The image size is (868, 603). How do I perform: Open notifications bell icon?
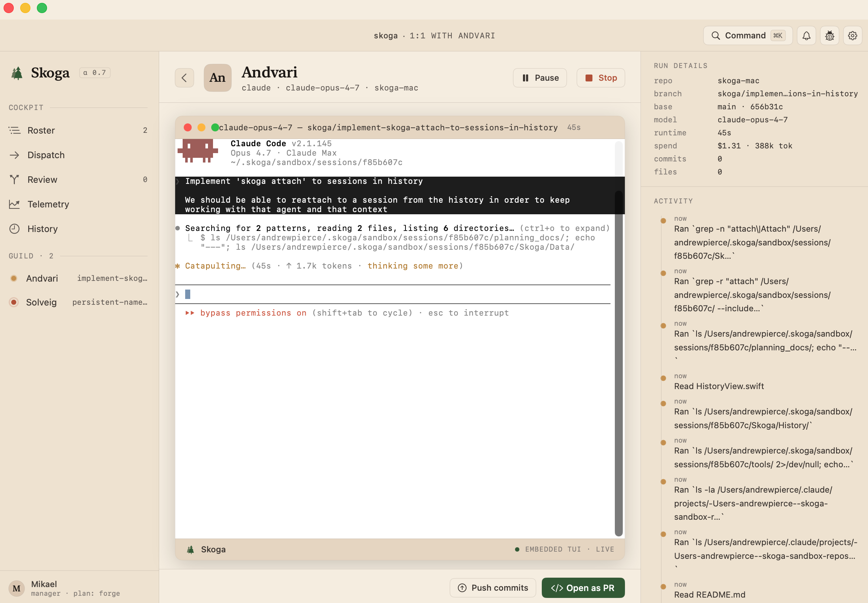pos(806,35)
